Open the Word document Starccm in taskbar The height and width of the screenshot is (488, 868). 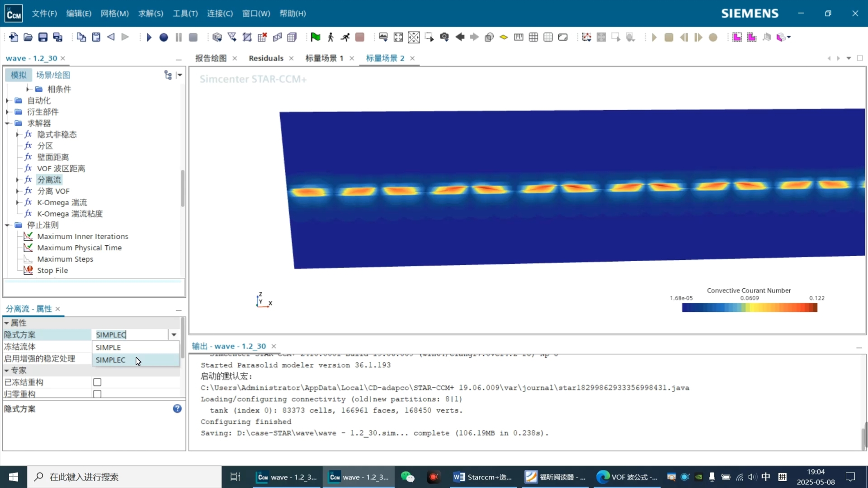click(x=483, y=477)
